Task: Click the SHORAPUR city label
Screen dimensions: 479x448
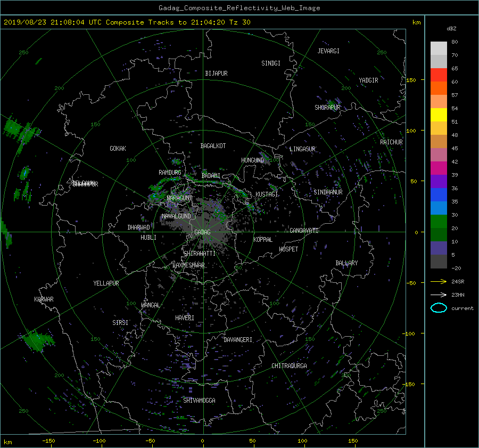Action: pyautogui.click(x=327, y=107)
